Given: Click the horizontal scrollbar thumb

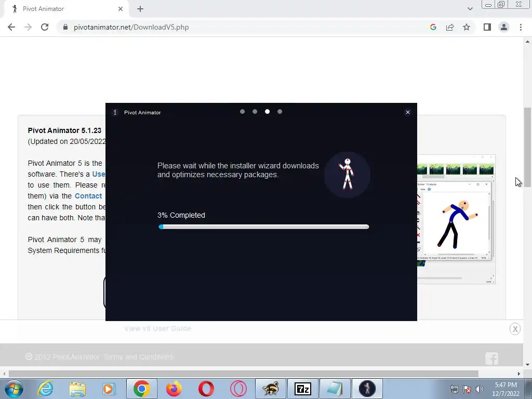Looking at the screenshot, I should (x=244, y=374).
